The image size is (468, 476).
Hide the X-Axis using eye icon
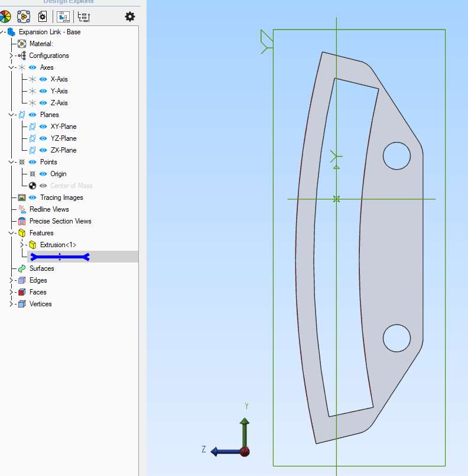pos(43,79)
